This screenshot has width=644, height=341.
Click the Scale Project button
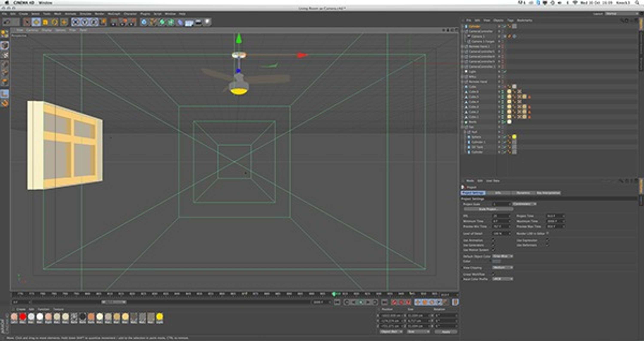(x=489, y=209)
